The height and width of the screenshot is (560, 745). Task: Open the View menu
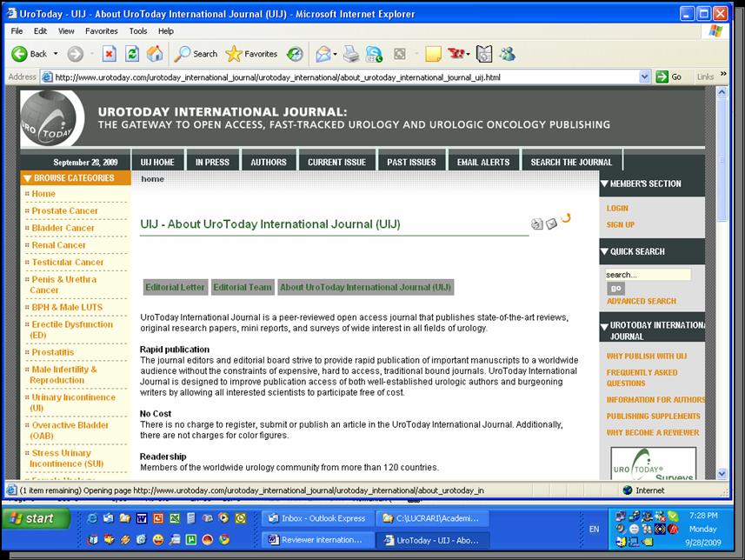[x=66, y=31]
